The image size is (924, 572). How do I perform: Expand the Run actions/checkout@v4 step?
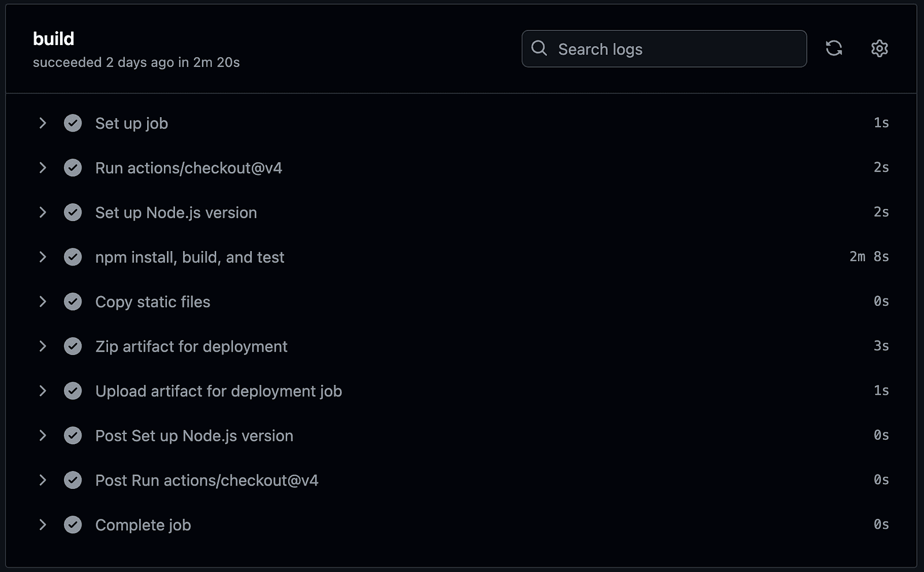[x=42, y=168]
